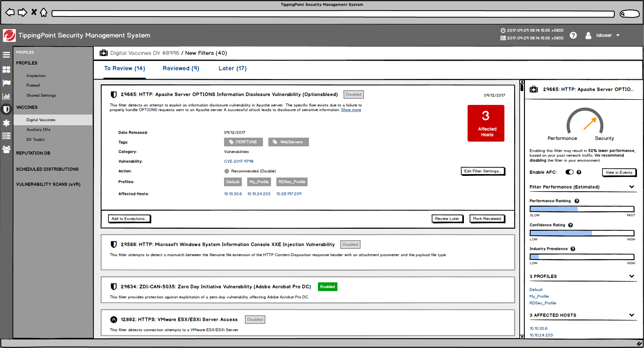Viewport: 644px width, 348px height.
Task: Toggle the Enable AFC switch
Action: 570,172
